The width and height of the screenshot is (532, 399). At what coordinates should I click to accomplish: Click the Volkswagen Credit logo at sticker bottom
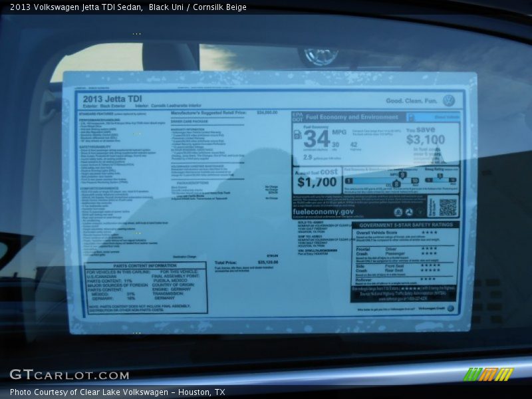coord(450,309)
